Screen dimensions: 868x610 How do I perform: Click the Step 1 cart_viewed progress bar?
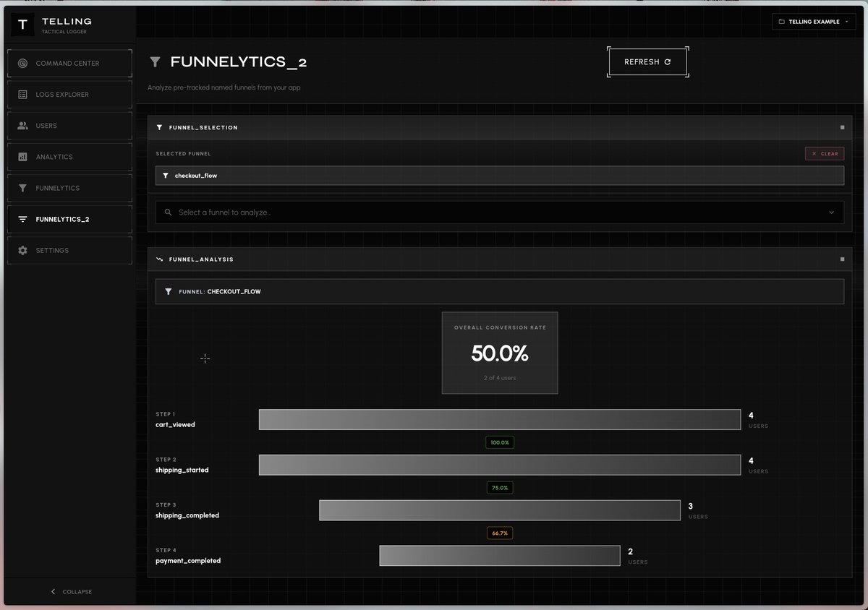499,419
